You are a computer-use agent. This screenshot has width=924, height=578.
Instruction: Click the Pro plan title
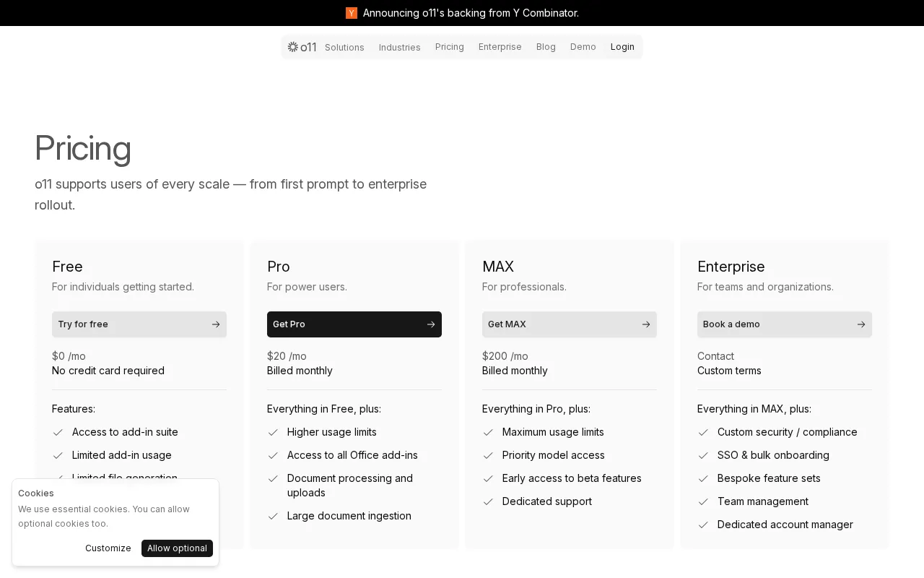click(279, 267)
